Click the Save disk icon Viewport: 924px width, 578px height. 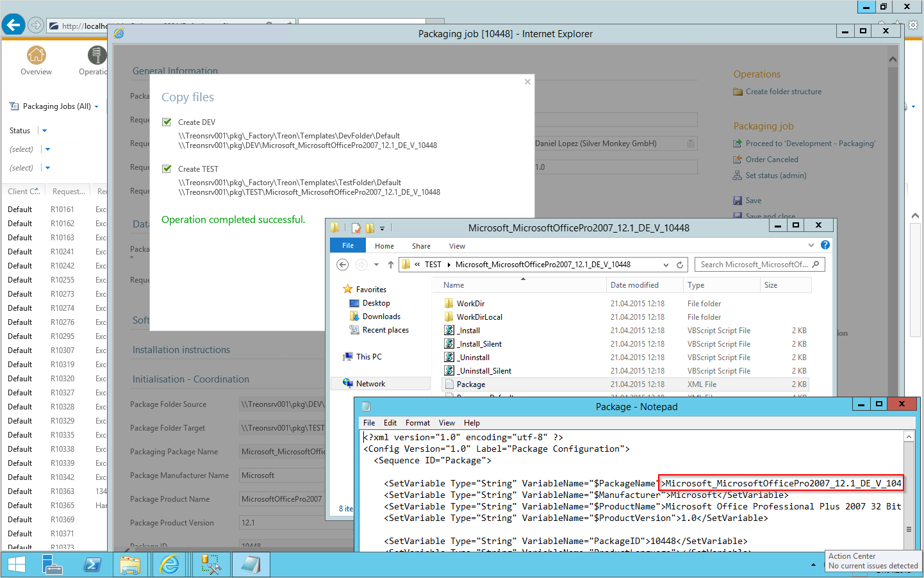tap(738, 201)
